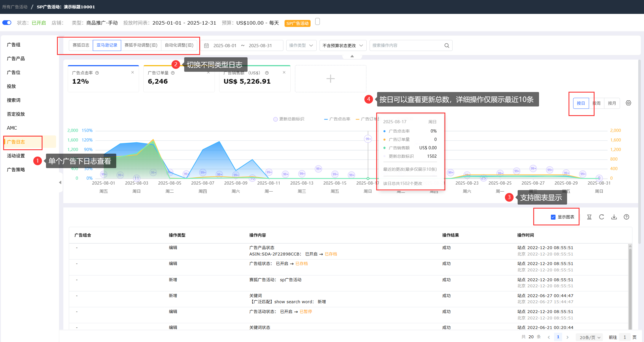Click the search magnifier icon
Image resolution: width=644 pixels, height=342 pixels.
[447, 45]
